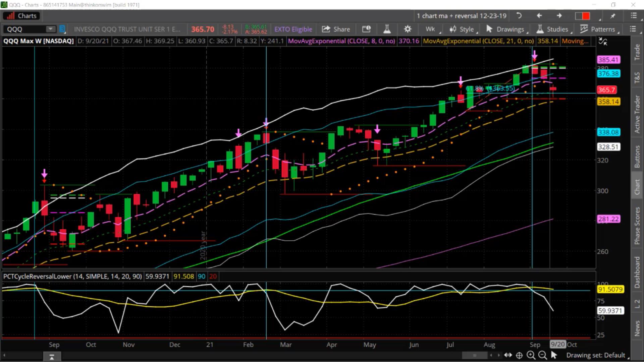
Task: Select the pointer cursor tool icon
Action: point(554,355)
